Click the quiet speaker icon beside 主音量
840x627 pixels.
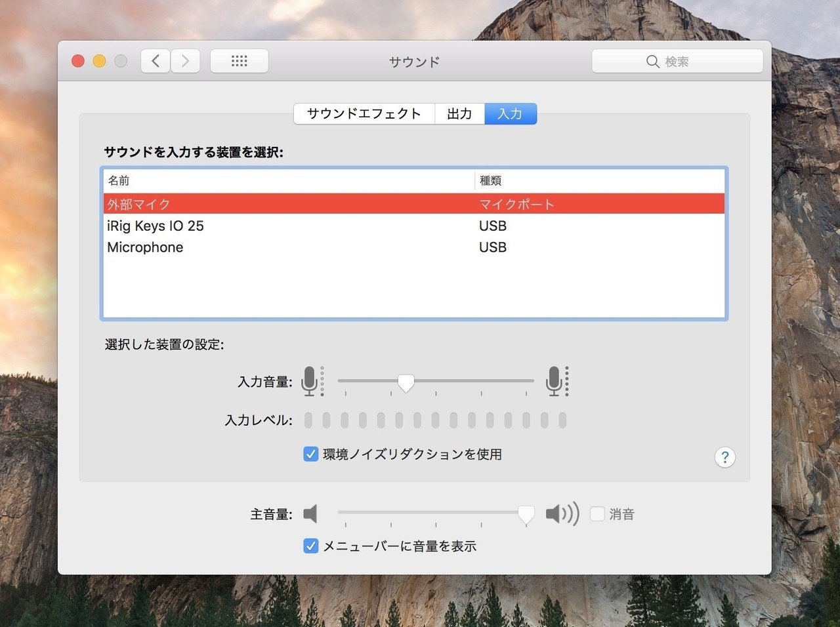(x=310, y=514)
